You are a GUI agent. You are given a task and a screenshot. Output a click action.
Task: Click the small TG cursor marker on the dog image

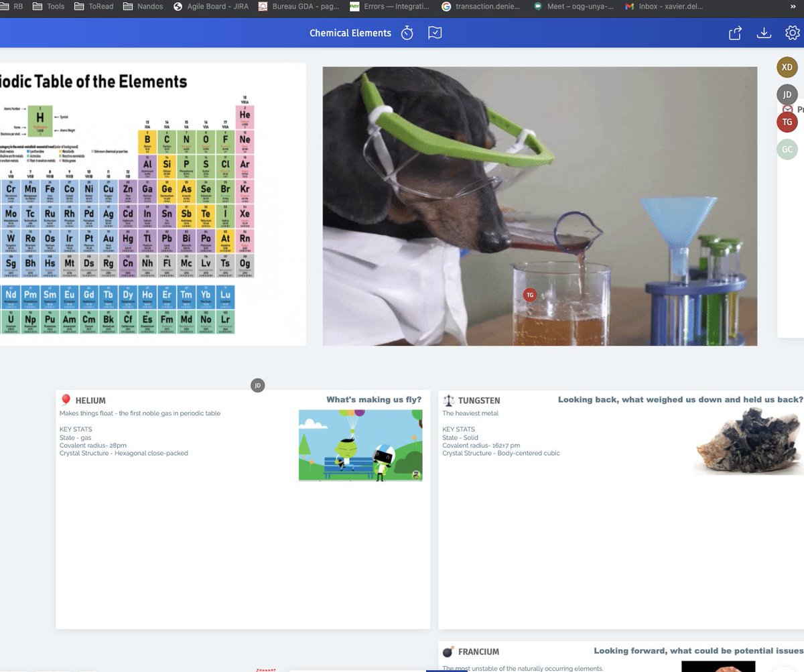[530, 295]
